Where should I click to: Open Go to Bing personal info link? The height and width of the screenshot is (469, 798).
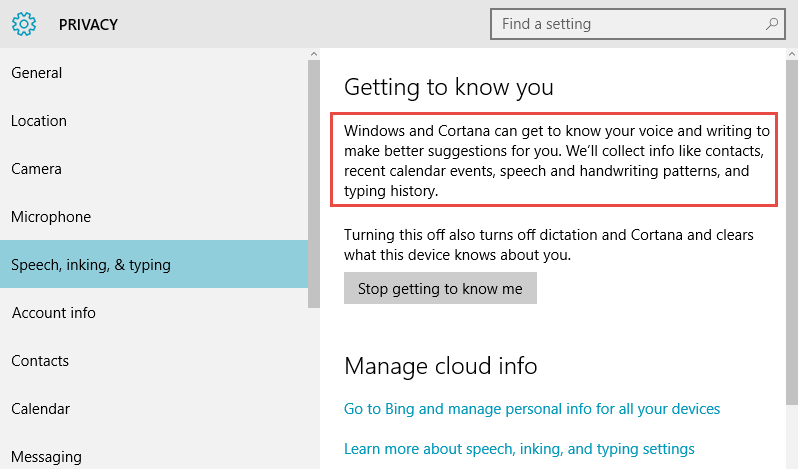pos(532,409)
